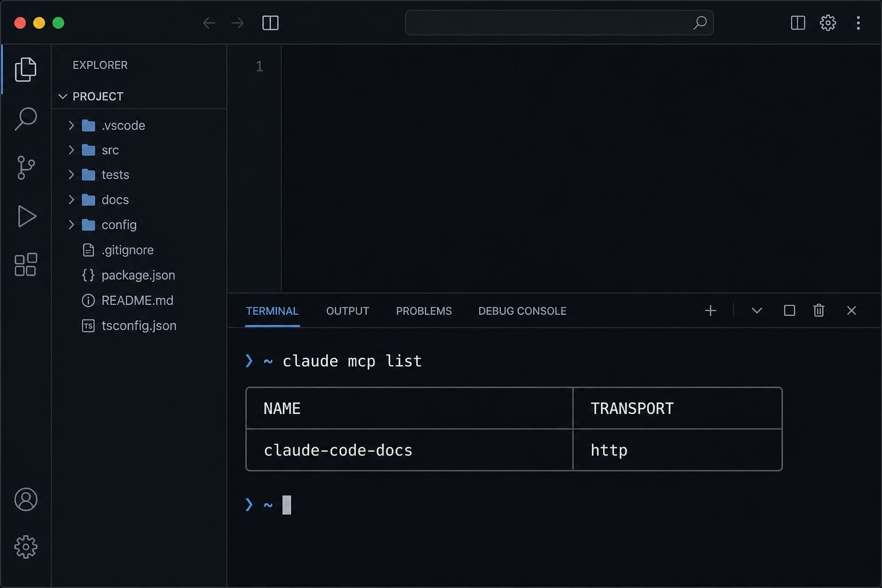The image size is (882, 588).
Task: Click the top command search field
Action: click(x=559, y=23)
